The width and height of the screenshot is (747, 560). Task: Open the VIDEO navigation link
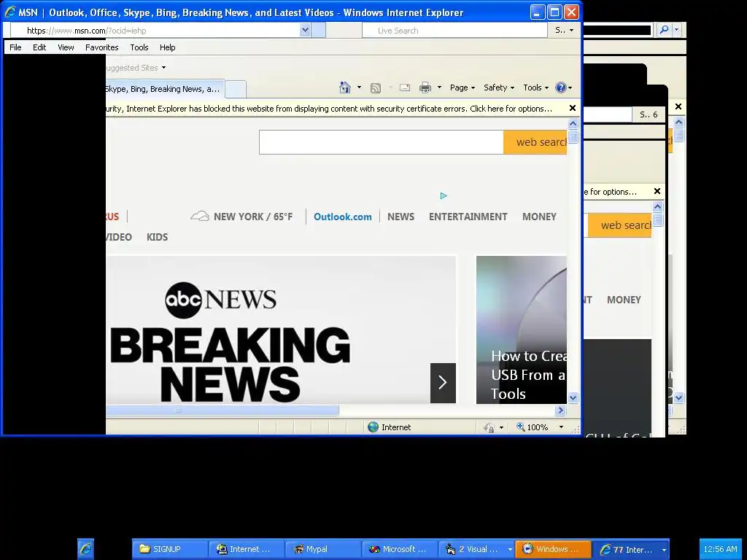(119, 237)
